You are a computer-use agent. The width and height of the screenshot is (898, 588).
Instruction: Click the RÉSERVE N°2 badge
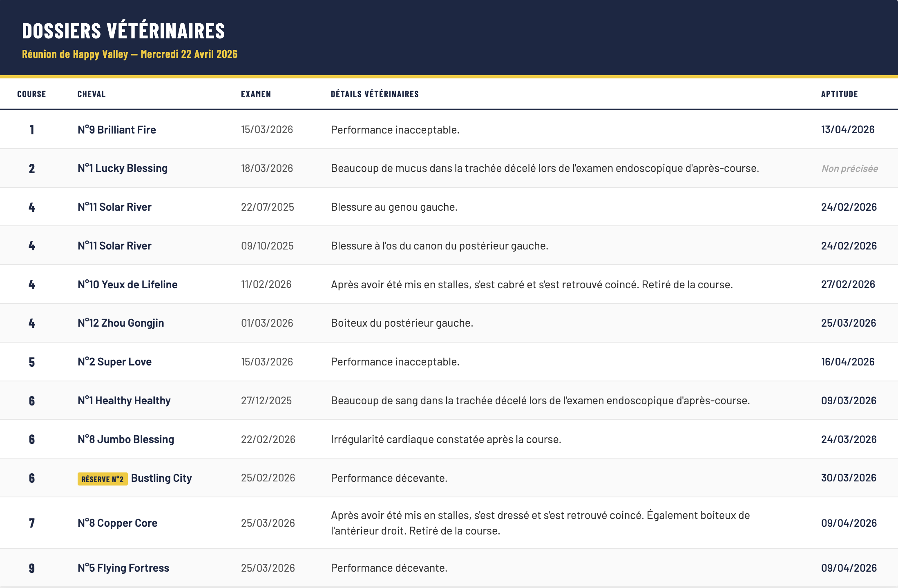103,479
